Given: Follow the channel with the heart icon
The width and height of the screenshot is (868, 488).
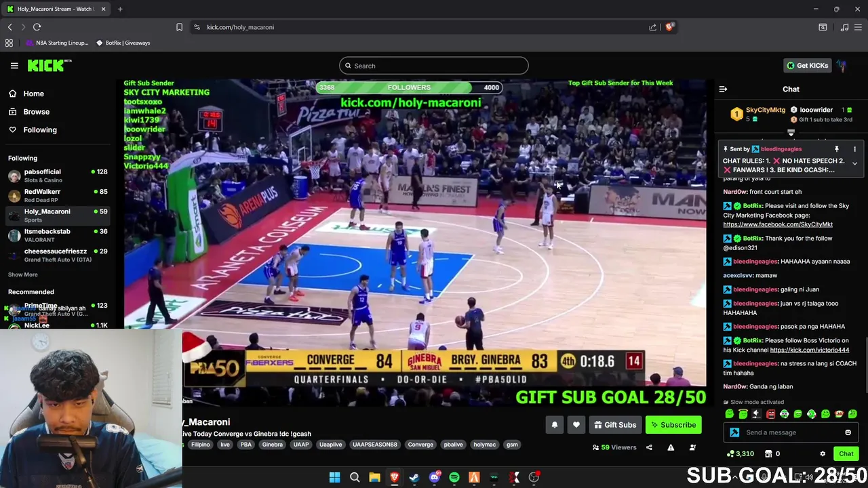Looking at the screenshot, I should coord(576,425).
